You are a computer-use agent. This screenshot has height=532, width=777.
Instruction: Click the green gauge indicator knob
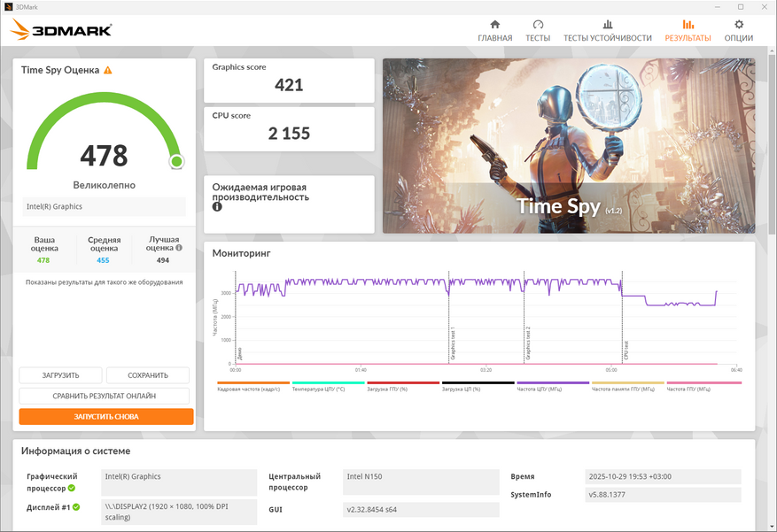(177, 161)
